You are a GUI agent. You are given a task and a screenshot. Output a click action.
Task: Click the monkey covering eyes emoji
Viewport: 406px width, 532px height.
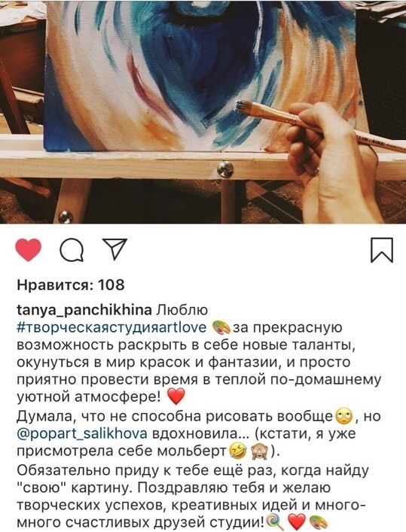coord(260,451)
